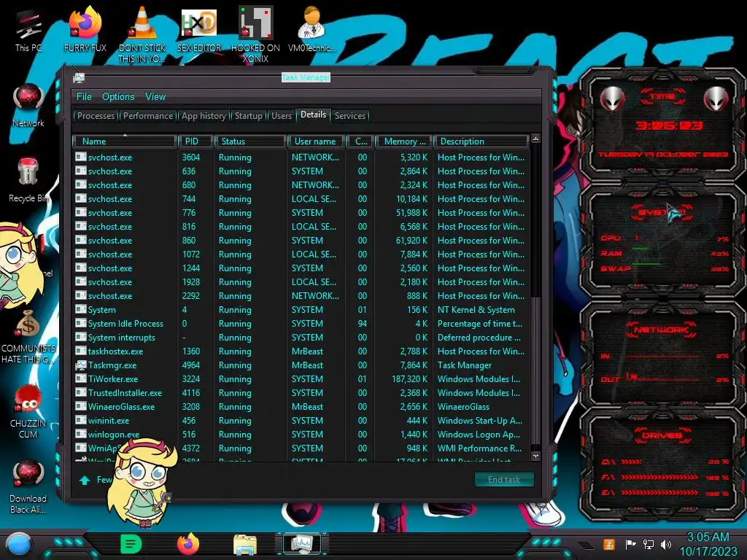
Task: Open the VLC cone desktop shortcut
Action: (142, 34)
